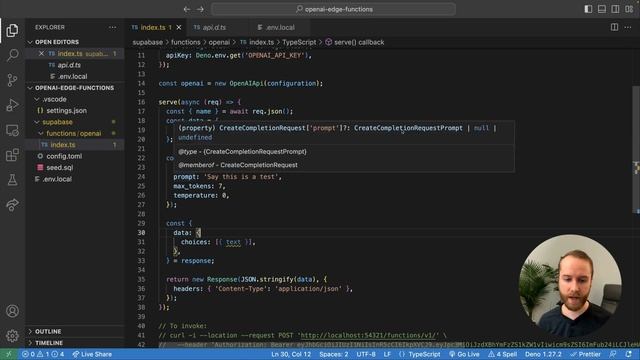Open editor More Actions ellipsis
This screenshot has width=640, height=360.
pyautogui.click(x=628, y=27)
